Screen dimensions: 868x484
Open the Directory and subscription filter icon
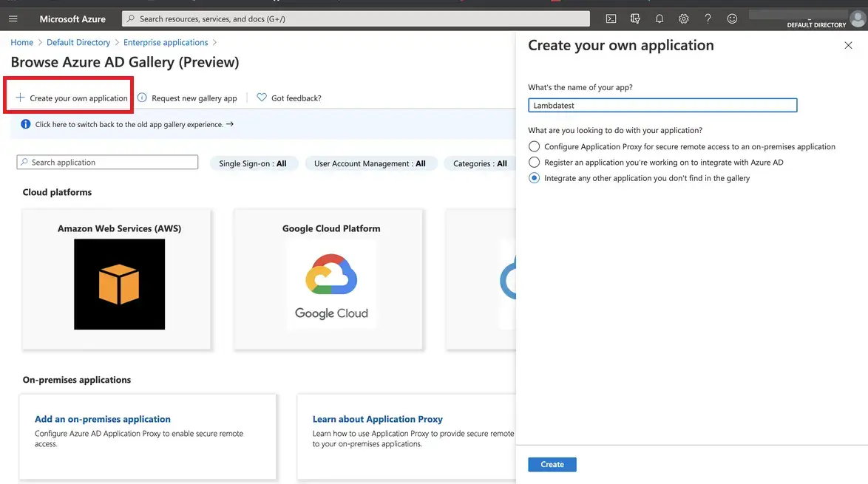coord(634,18)
